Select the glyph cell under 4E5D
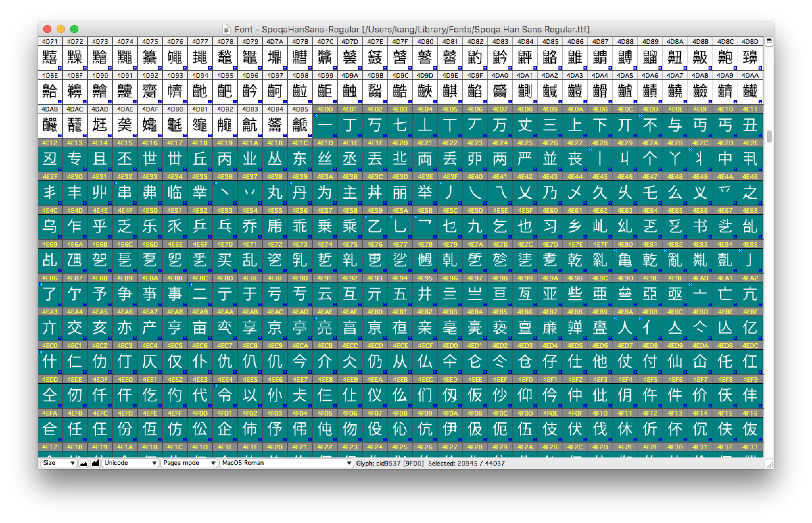 point(475,226)
